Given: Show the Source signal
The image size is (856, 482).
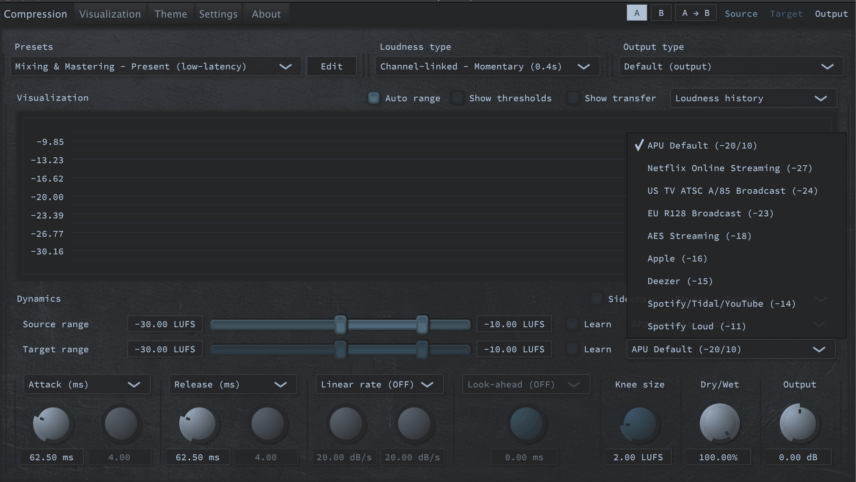Looking at the screenshot, I should tap(741, 14).
